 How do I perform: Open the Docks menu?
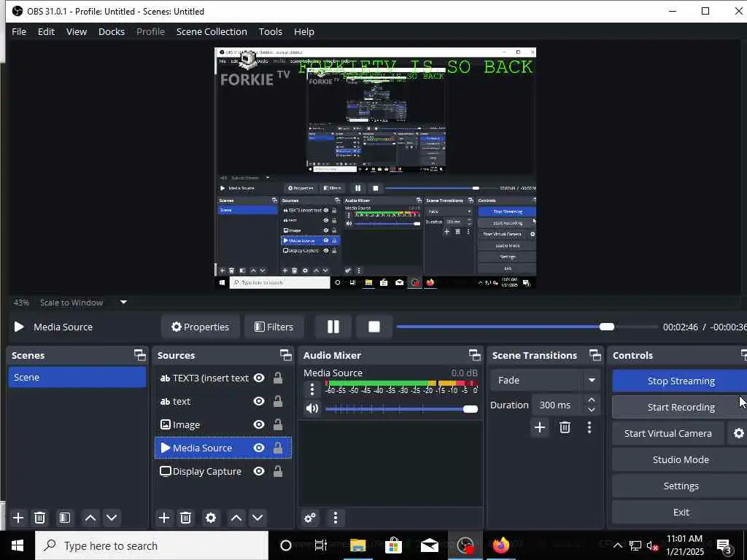[x=112, y=31]
